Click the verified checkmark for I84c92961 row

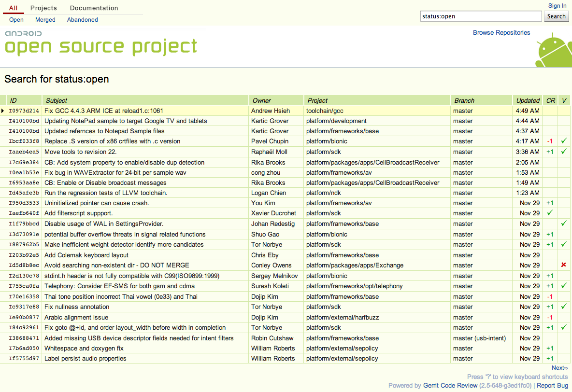coord(563,327)
